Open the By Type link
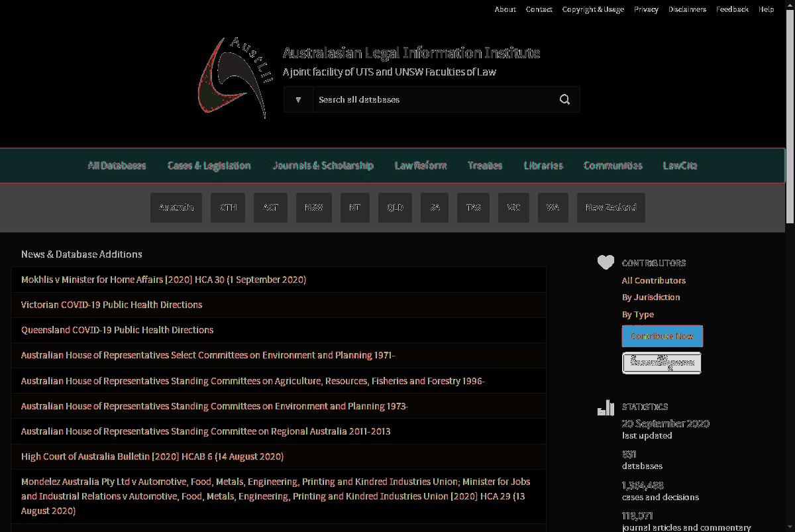795x532 pixels. pos(638,314)
